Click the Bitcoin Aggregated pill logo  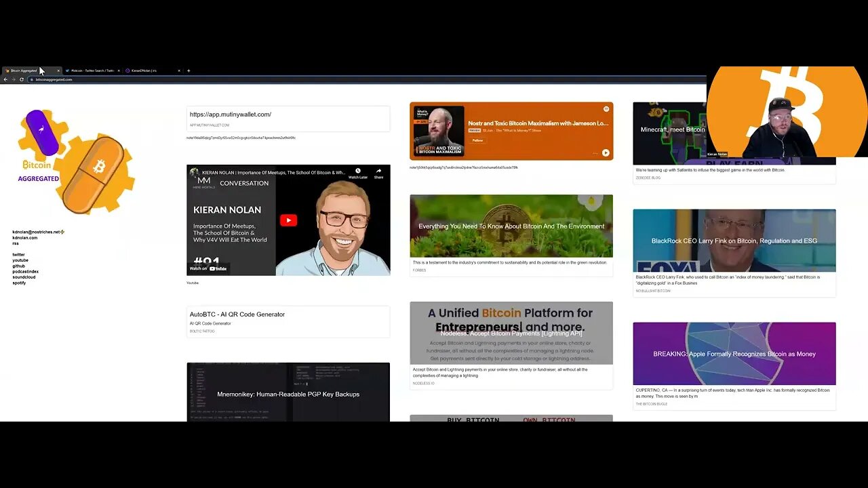tap(76, 161)
